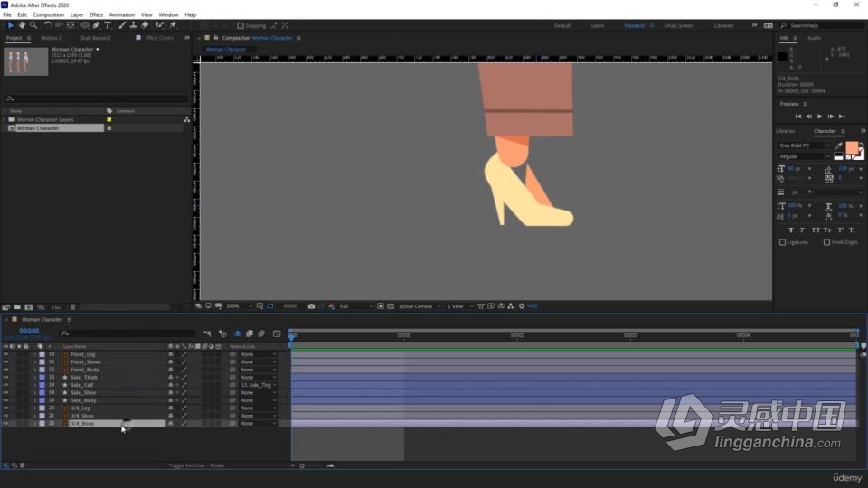
Task: Open the Graph Editor
Action: 277,333
